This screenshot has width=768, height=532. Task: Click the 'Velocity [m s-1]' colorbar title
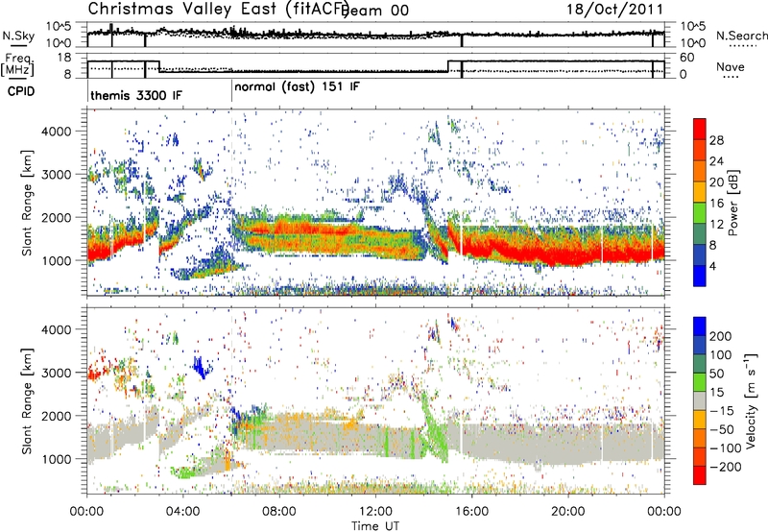751,400
